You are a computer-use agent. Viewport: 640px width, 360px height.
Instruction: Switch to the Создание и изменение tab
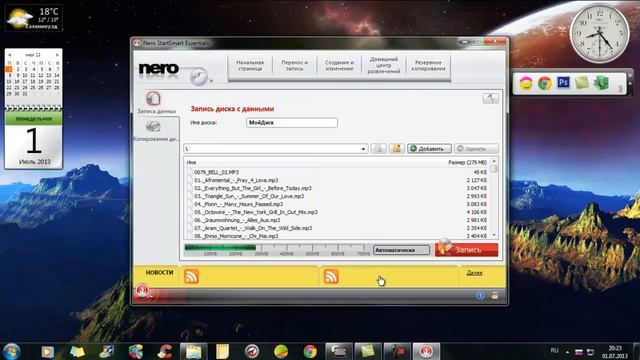[339, 66]
